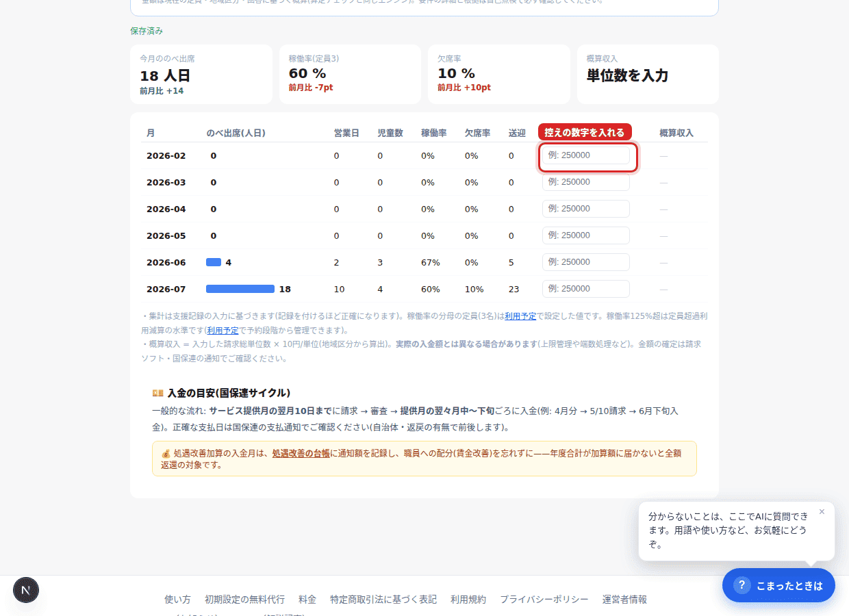Click the 前月比 +10pt text
The width and height of the screenshot is (849, 616).
point(464,88)
